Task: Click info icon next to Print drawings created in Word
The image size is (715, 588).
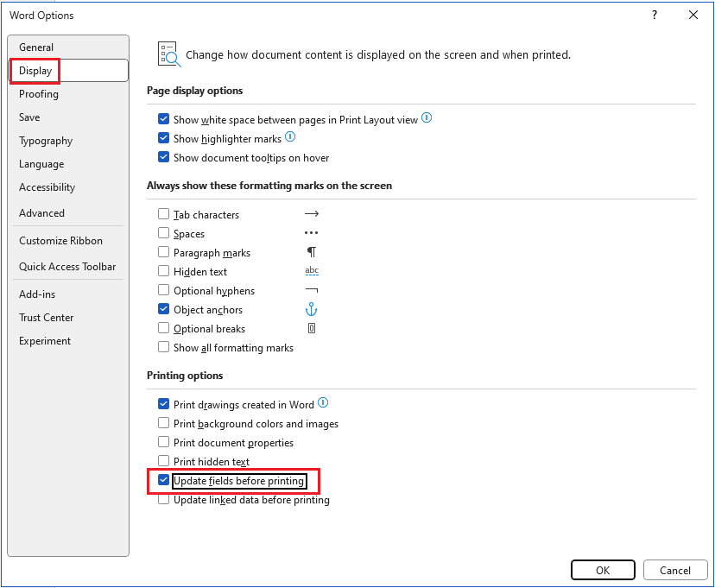Action: 323,403
